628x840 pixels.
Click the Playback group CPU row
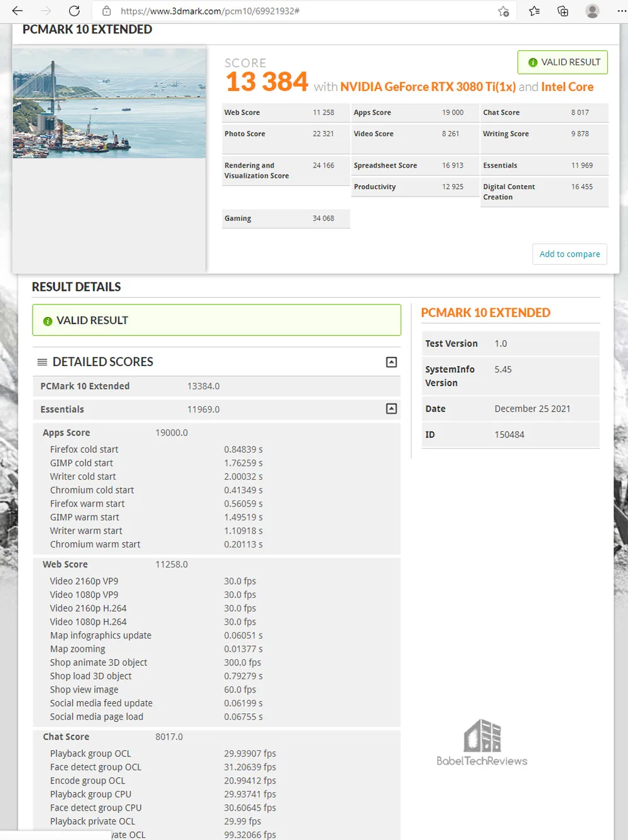coord(217,794)
